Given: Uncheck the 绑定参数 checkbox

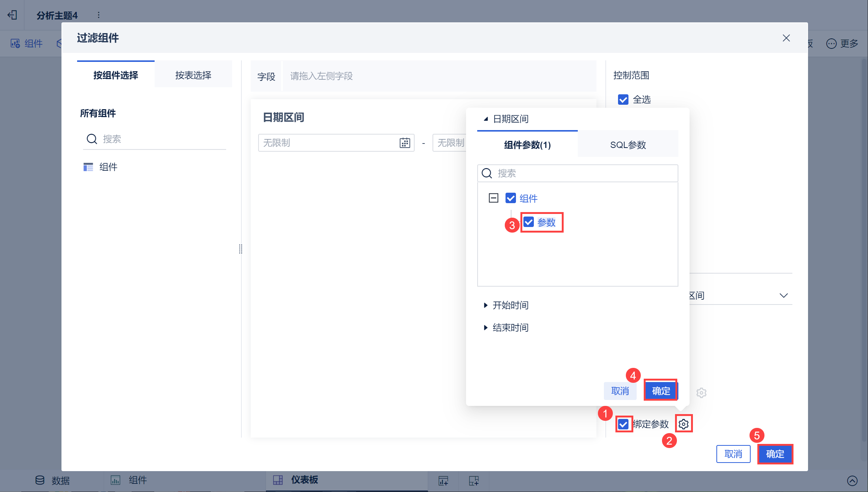Looking at the screenshot, I should click(623, 424).
